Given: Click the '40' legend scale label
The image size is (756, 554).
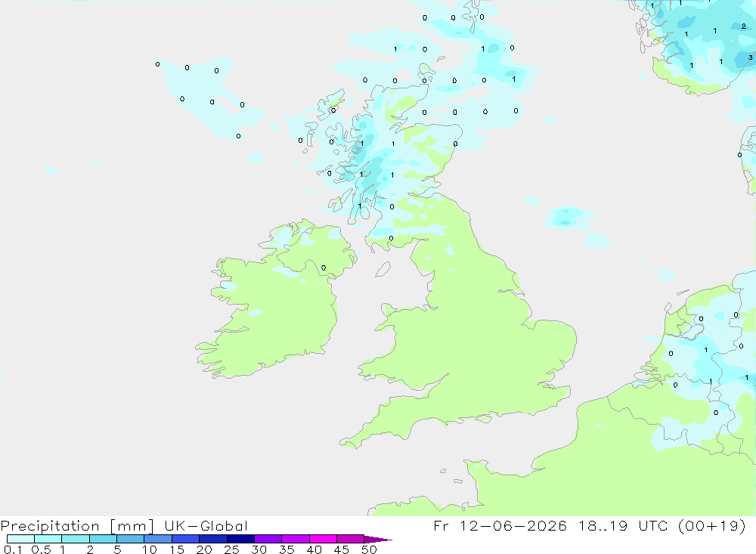Looking at the screenshot, I should click(x=314, y=549).
